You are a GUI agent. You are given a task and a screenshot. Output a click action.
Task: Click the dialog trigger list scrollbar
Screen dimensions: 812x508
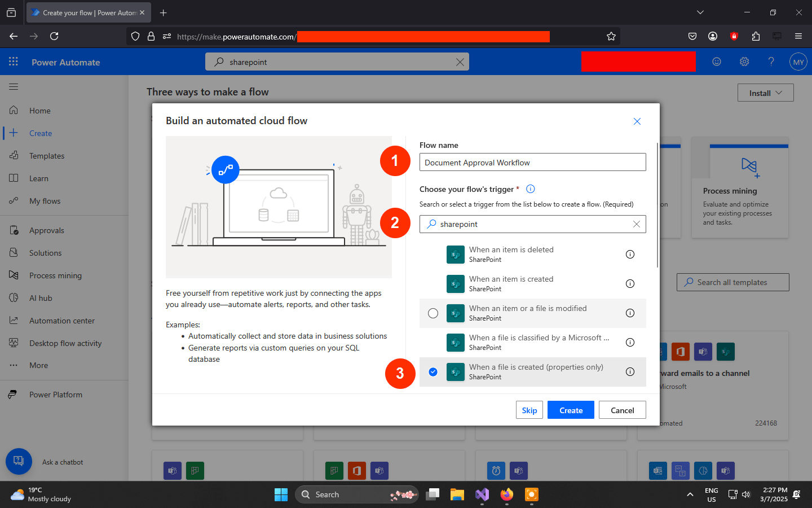657,205
